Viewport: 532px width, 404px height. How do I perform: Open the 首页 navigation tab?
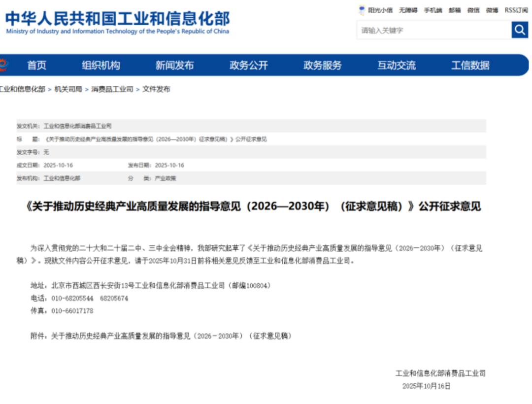[x=36, y=66]
